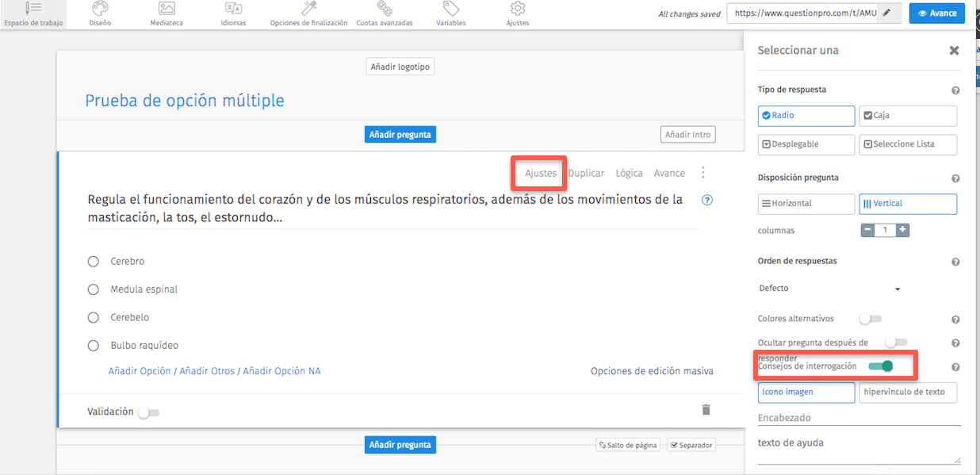Close the Seleccionar una side panel

pos(954,51)
